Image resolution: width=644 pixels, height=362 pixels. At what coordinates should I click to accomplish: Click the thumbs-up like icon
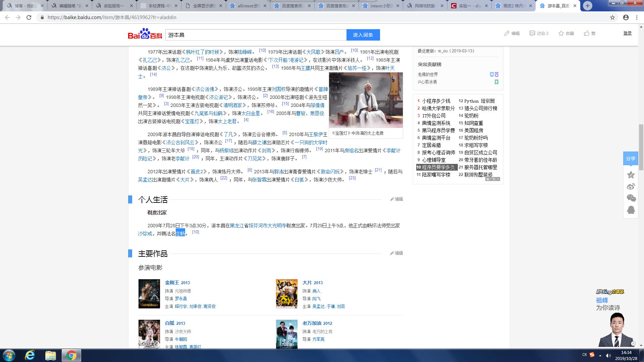(586, 33)
